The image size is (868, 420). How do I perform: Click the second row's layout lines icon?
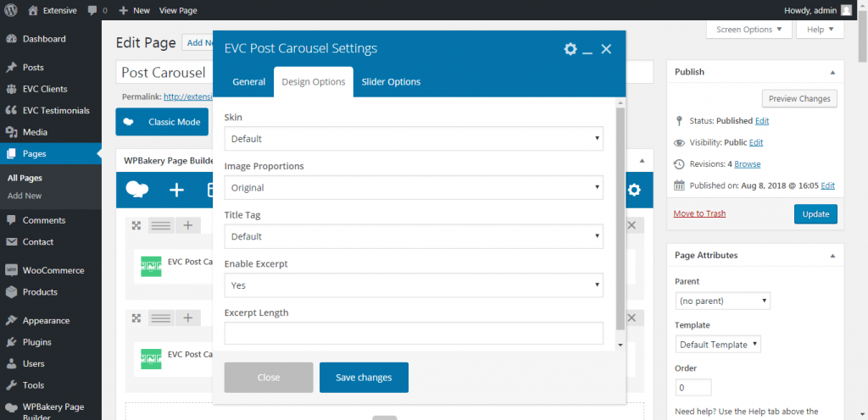(x=161, y=318)
